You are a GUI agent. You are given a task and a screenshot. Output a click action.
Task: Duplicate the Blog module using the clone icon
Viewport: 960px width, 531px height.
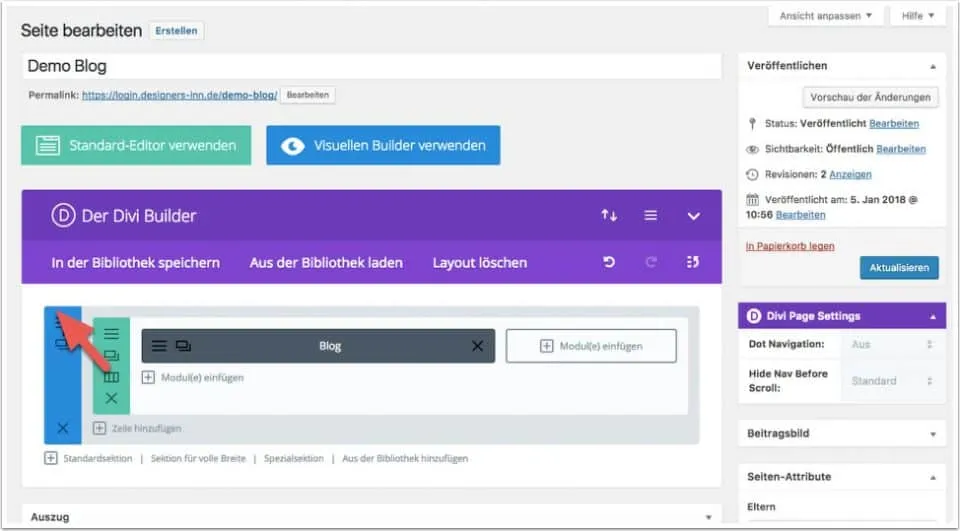[x=183, y=346]
